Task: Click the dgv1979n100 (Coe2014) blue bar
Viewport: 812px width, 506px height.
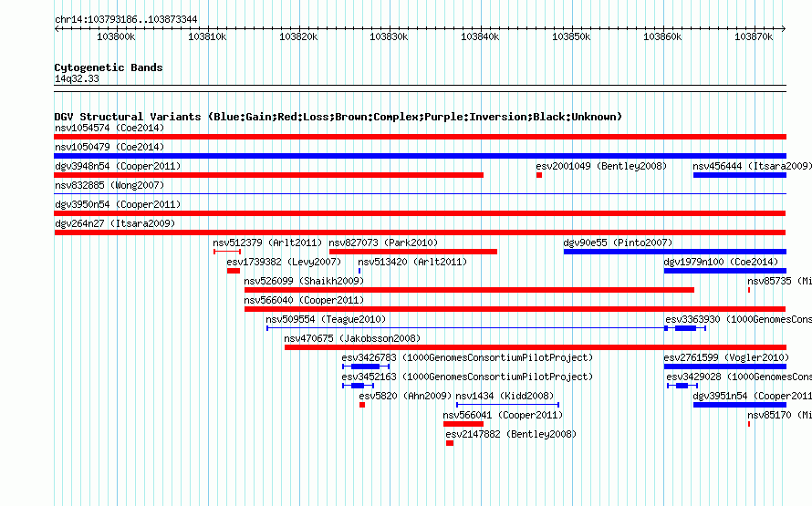Action: (x=725, y=271)
